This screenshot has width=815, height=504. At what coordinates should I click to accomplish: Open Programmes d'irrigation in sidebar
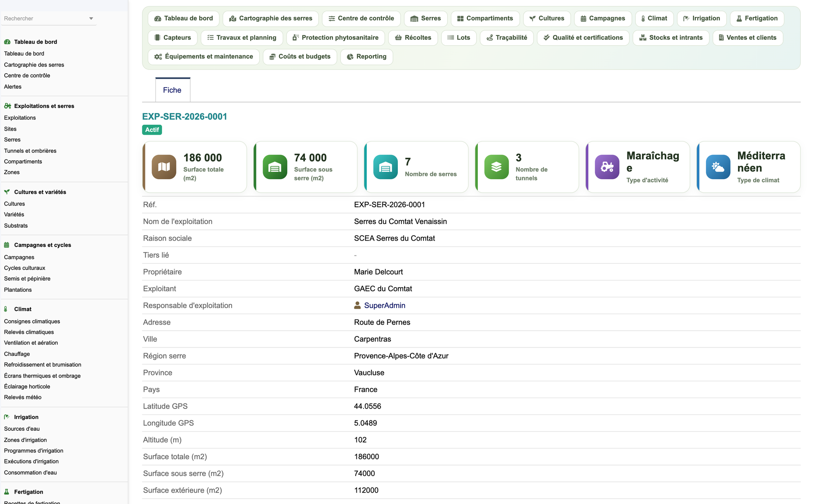34,451
